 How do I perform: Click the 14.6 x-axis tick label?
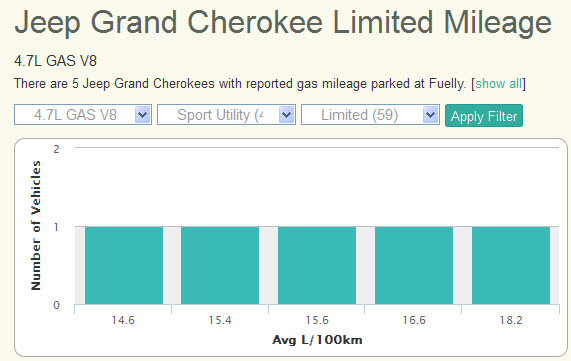123,320
